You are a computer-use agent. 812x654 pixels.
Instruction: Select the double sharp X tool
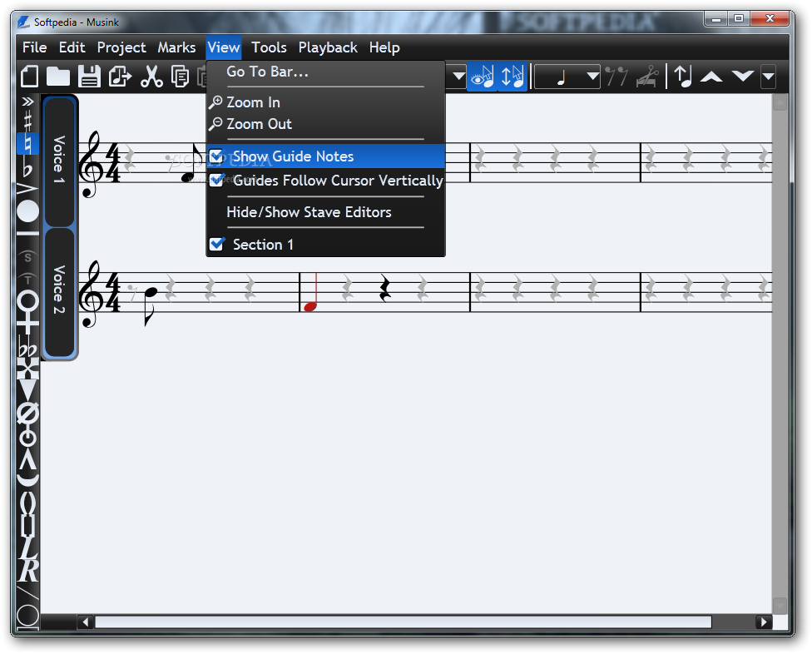pyautogui.click(x=28, y=369)
